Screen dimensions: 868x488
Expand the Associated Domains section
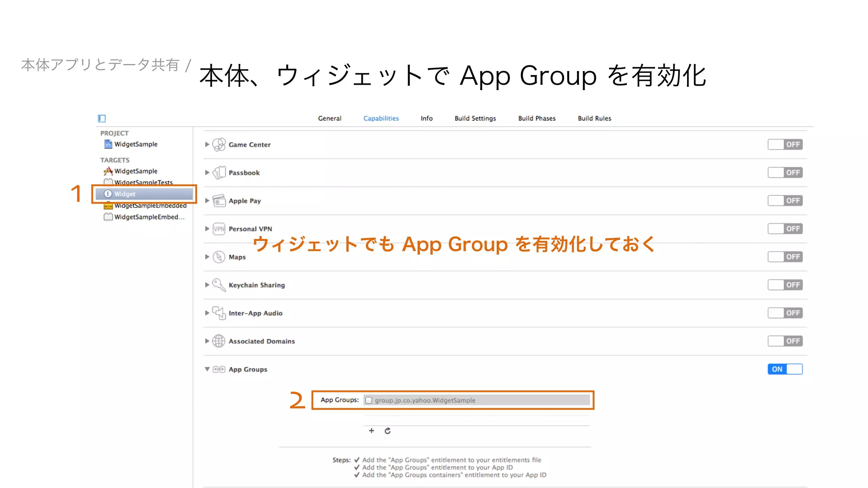point(207,341)
